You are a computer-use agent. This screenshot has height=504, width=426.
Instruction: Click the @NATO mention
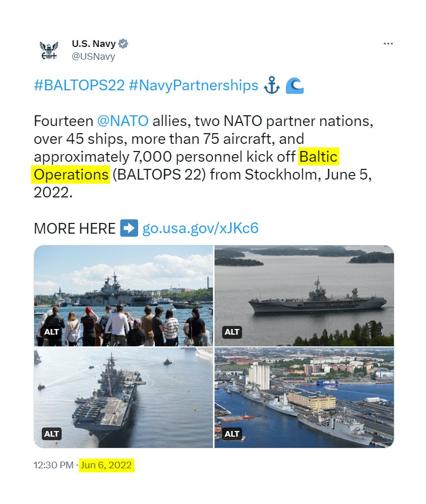pos(123,121)
